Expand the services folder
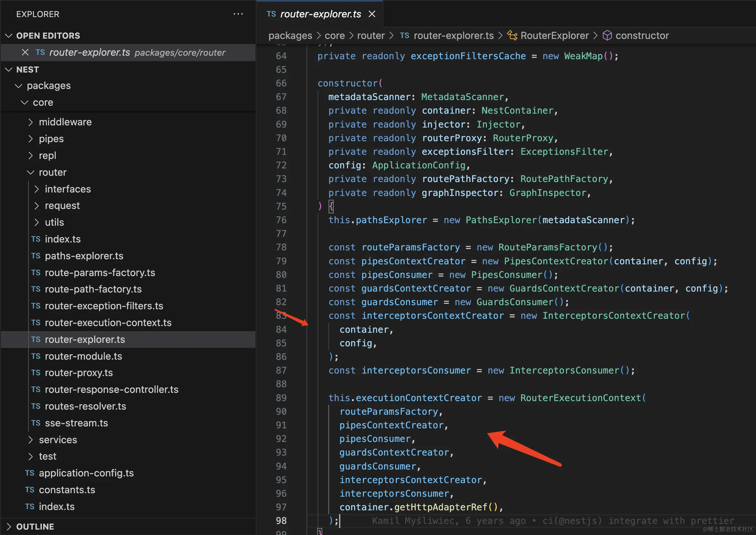Screen dimensions: 756x535 31,440
